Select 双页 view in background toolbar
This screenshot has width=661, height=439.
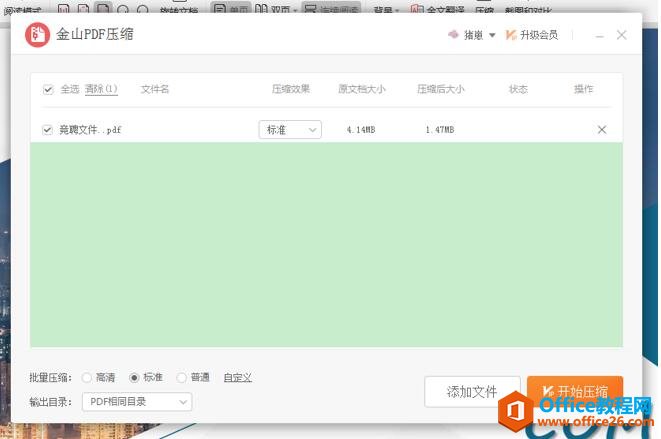pyautogui.click(x=275, y=8)
